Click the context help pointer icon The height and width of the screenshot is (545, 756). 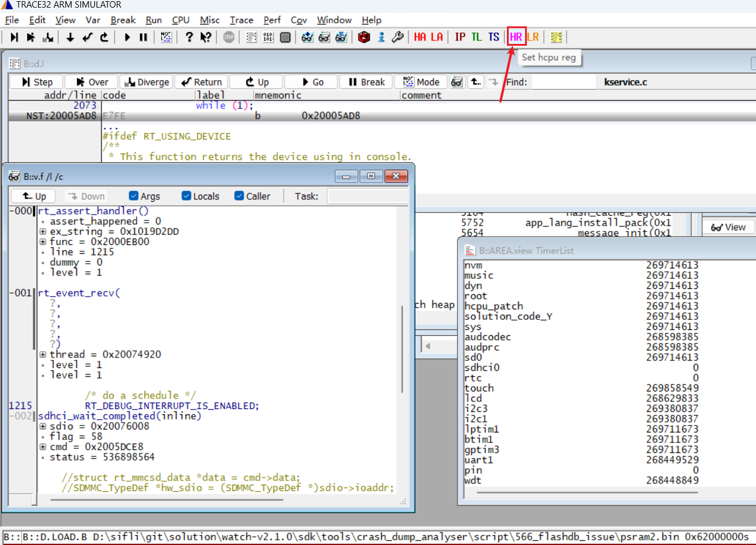click(x=206, y=37)
